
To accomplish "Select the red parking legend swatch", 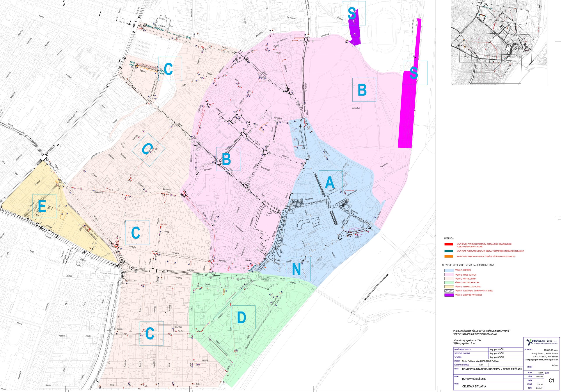I will point(449,244).
